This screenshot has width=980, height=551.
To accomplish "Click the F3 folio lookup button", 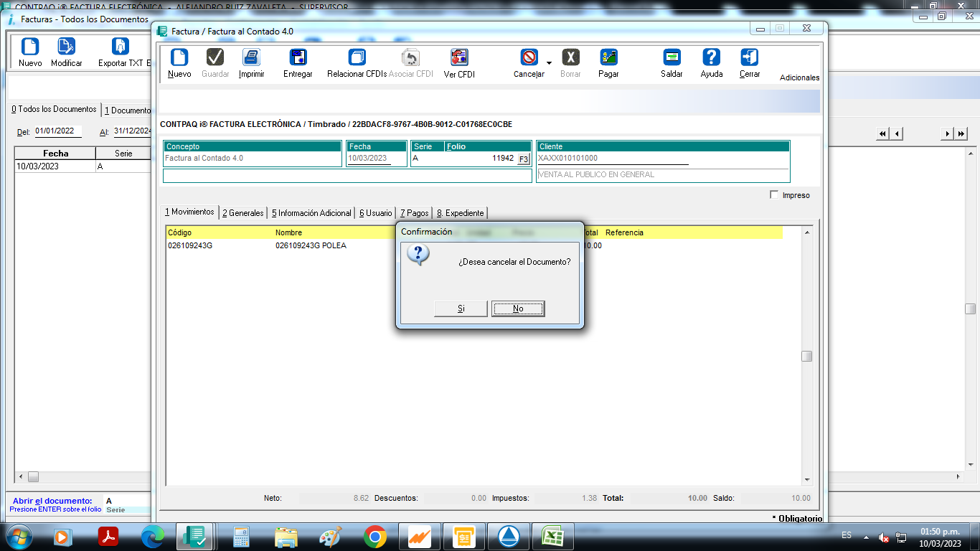I will 524,159.
